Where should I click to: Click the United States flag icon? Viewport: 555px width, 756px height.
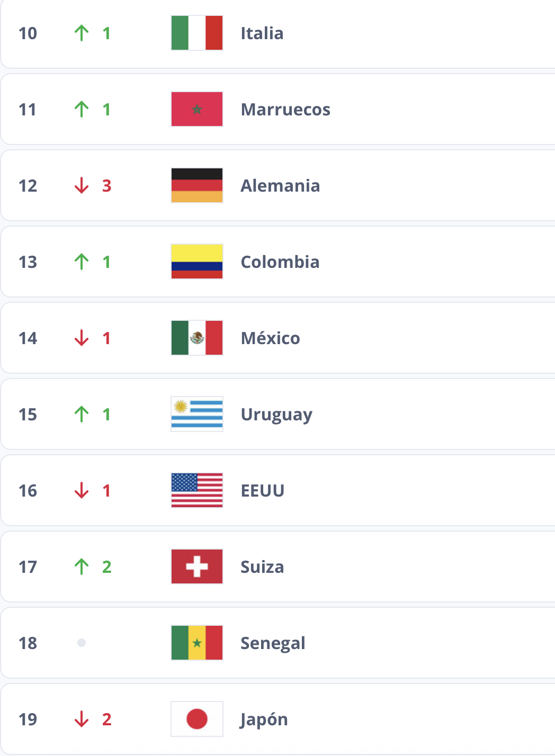[x=197, y=490]
